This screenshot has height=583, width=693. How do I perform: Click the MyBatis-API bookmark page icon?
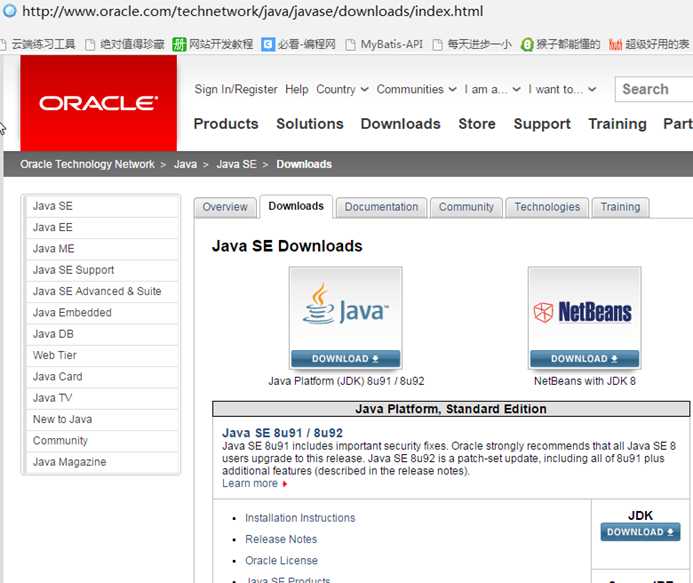[x=350, y=45]
